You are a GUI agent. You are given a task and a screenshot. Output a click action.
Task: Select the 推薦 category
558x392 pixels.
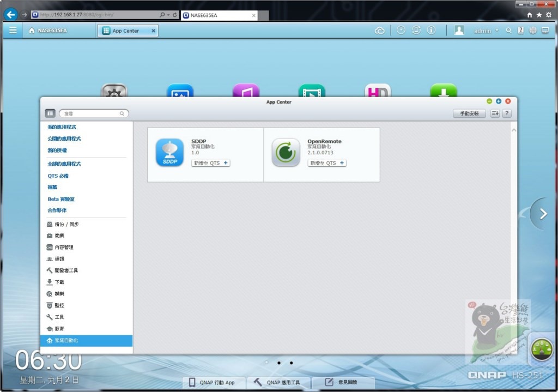pyautogui.click(x=52, y=188)
